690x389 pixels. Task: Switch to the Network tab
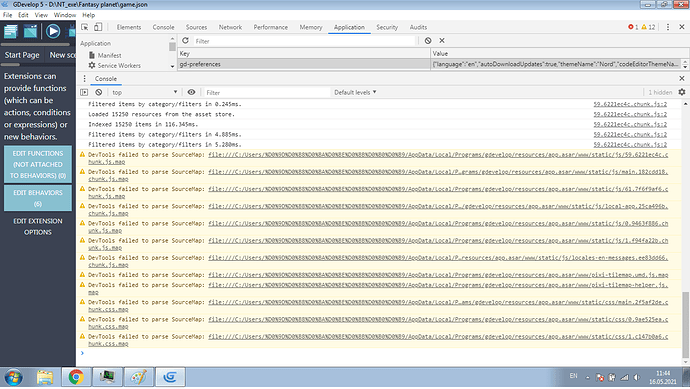point(230,27)
